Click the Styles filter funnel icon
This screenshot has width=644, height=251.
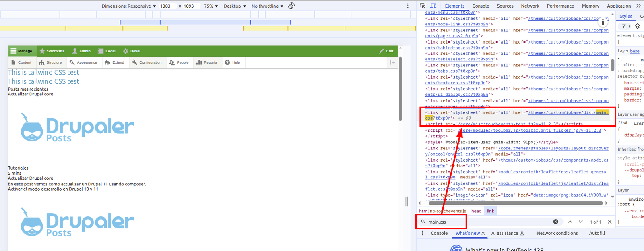coord(623,26)
